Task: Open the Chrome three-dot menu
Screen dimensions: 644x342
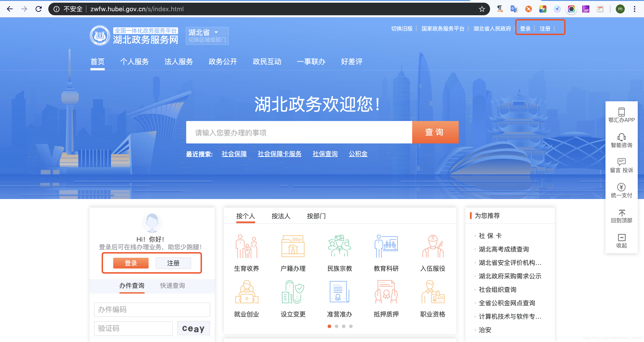Action: tap(634, 9)
